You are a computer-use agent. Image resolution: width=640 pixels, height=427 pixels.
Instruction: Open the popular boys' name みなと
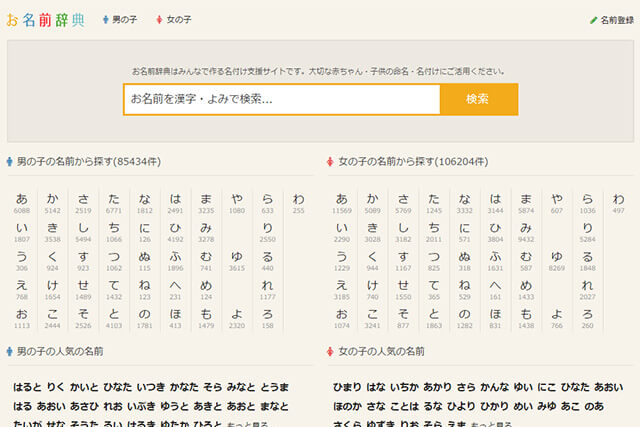[241, 387]
